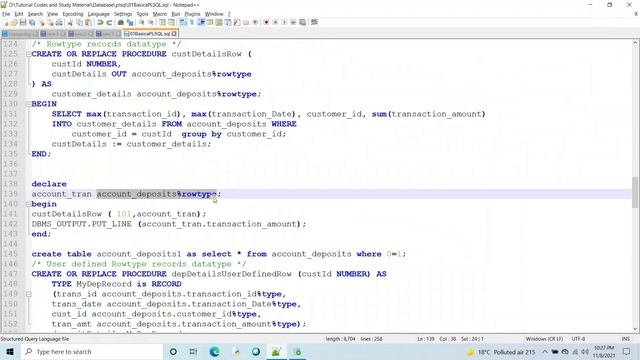The height and width of the screenshot is (360, 640).
Task: Open the Document Map panel icon
Action: (x=219, y=22)
